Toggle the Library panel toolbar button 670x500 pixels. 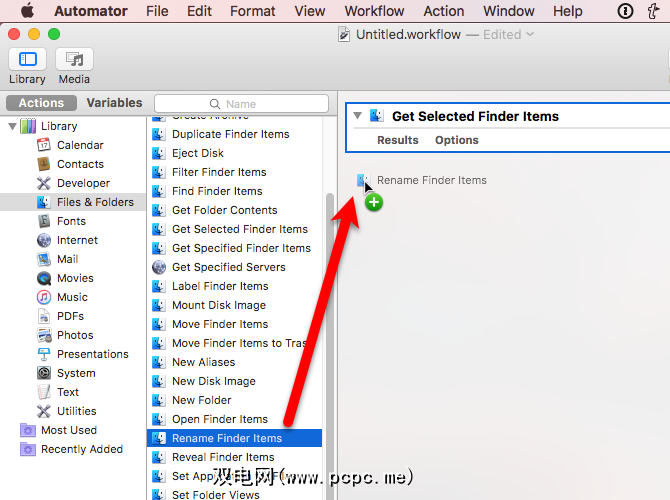pos(27,59)
